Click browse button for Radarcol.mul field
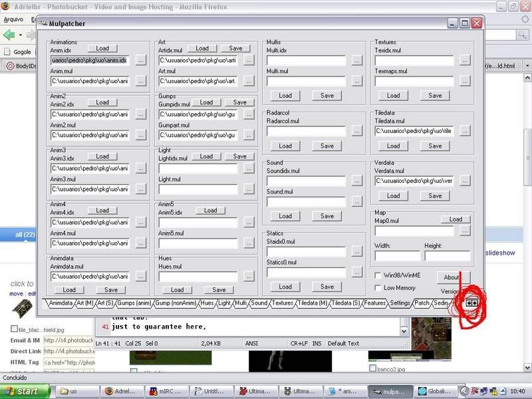Viewport: 532px width, 399px height. pos(356,131)
